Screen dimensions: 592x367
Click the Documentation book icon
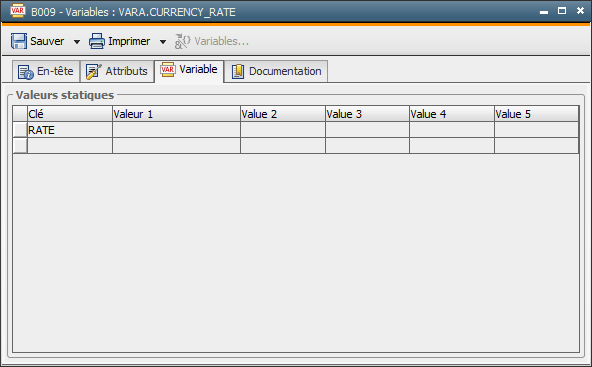coord(237,71)
